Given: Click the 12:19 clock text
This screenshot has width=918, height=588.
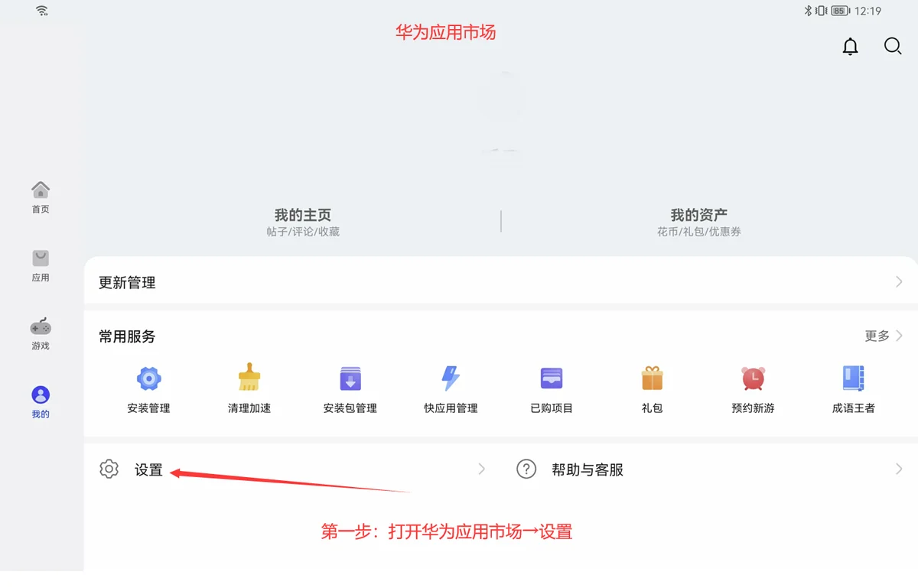Looking at the screenshot, I should (868, 11).
